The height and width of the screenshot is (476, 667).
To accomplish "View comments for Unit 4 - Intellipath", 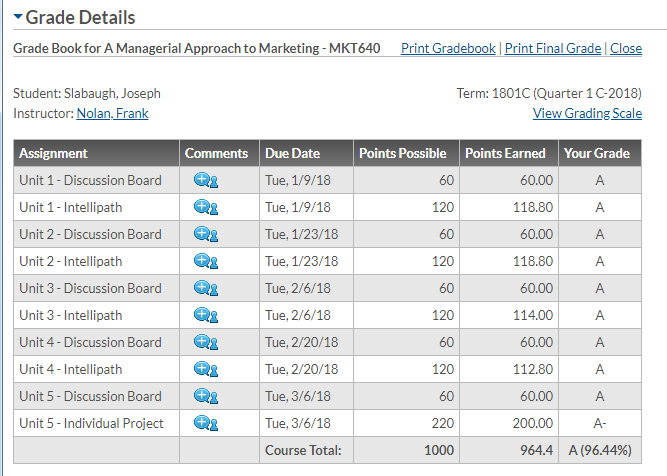I will pyautogui.click(x=206, y=369).
